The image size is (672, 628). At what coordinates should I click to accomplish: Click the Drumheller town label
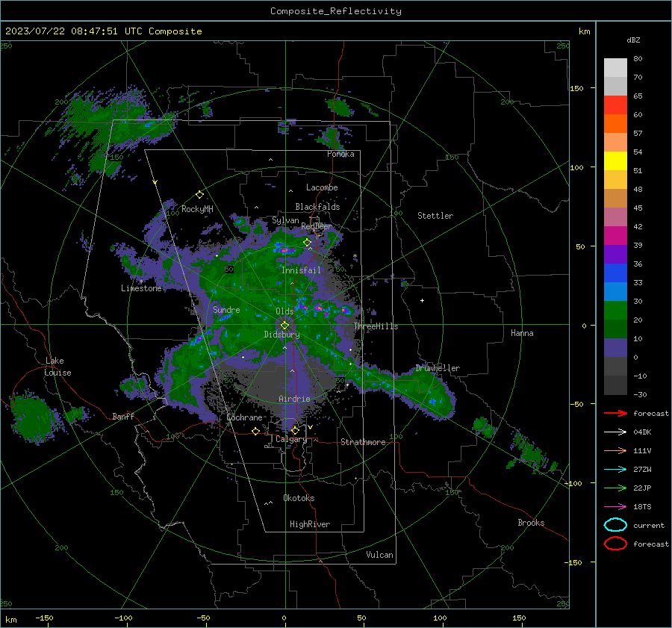tap(438, 368)
